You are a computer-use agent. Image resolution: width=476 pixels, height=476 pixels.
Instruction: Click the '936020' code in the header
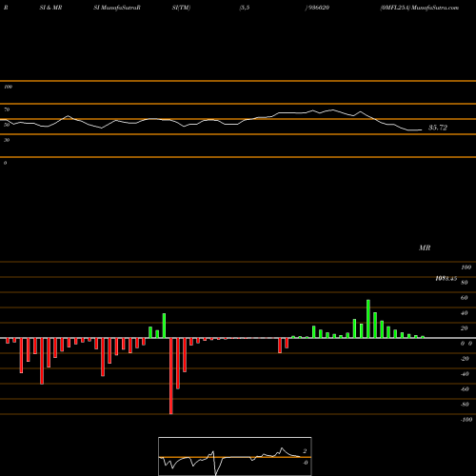tap(318, 8)
